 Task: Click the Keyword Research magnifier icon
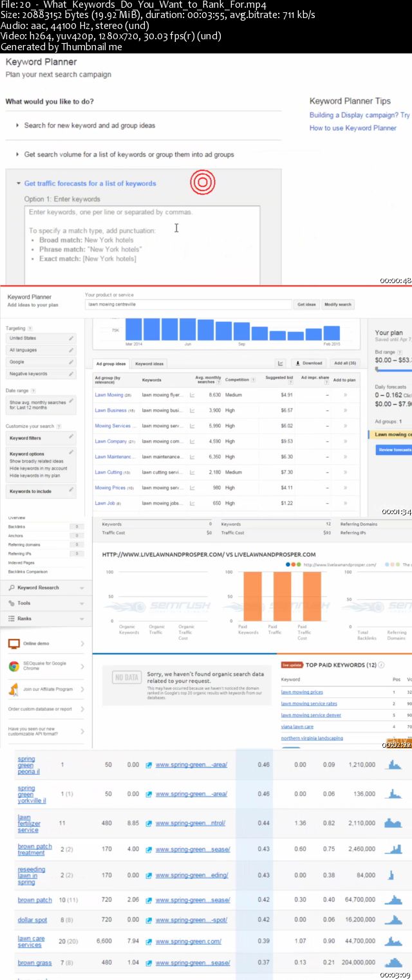tap(12, 587)
